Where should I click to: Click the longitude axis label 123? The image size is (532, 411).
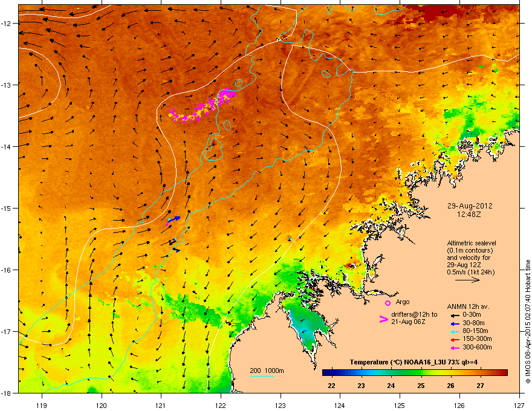click(281, 406)
